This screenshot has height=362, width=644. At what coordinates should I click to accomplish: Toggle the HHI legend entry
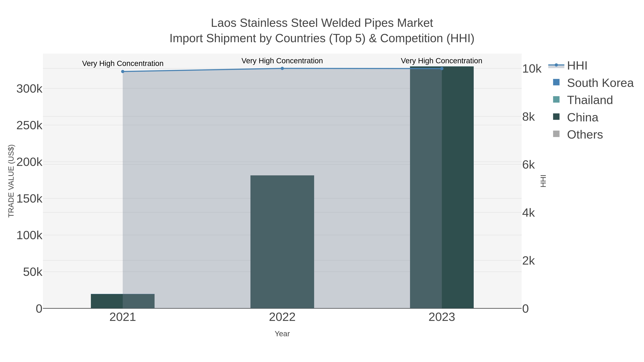coord(568,66)
